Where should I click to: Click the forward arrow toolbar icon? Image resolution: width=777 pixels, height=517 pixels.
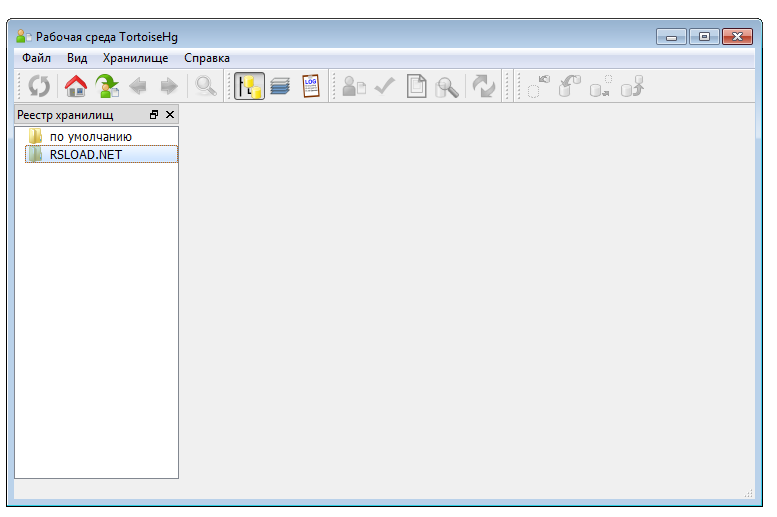169,86
